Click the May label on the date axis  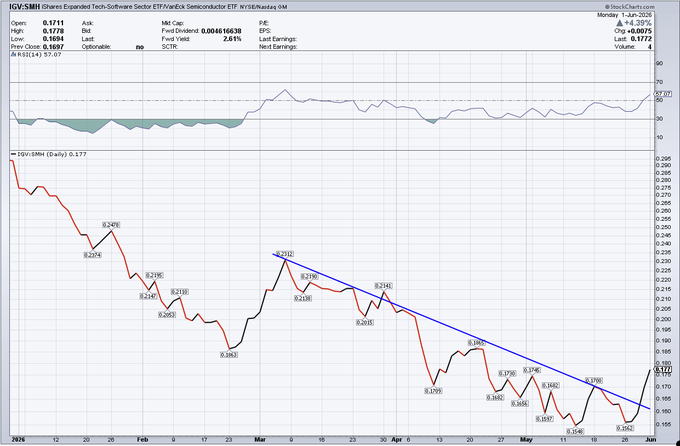[x=526, y=439]
